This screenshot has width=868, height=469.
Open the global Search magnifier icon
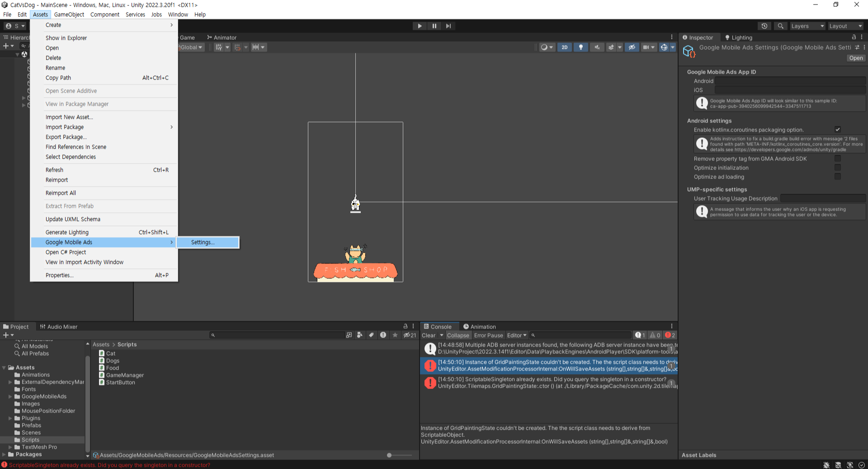(x=780, y=26)
